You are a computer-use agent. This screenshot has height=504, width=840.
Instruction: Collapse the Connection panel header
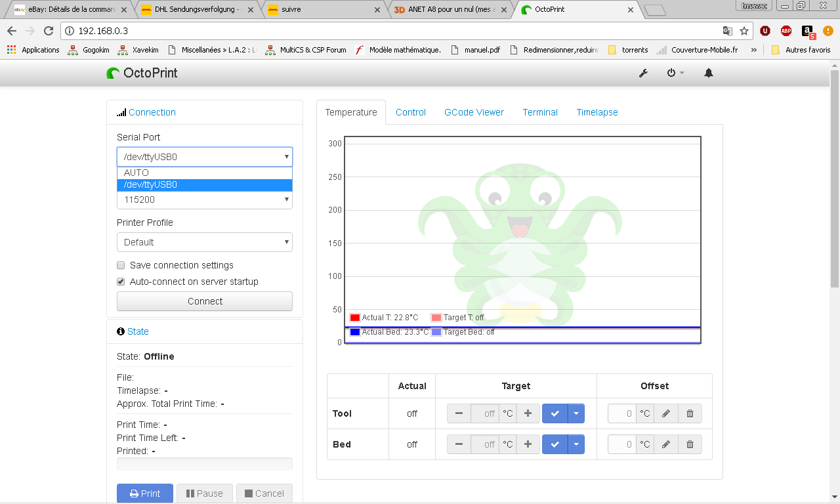coord(152,112)
